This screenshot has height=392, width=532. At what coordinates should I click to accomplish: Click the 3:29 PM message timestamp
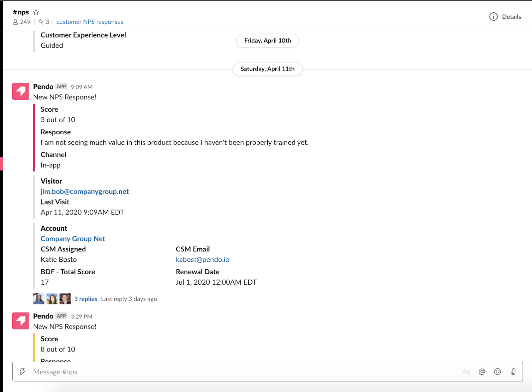point(81,317)
